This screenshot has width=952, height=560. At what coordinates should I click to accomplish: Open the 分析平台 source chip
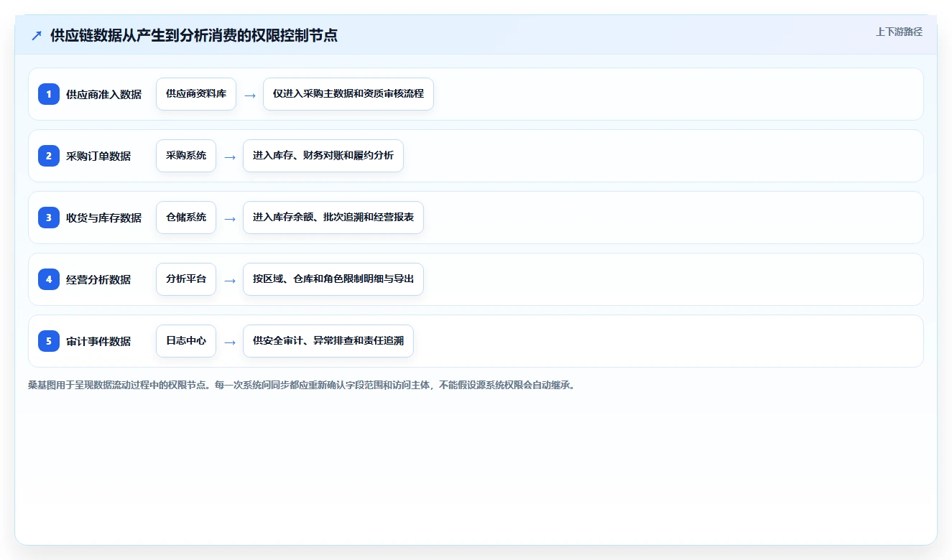tap(186, 279)
